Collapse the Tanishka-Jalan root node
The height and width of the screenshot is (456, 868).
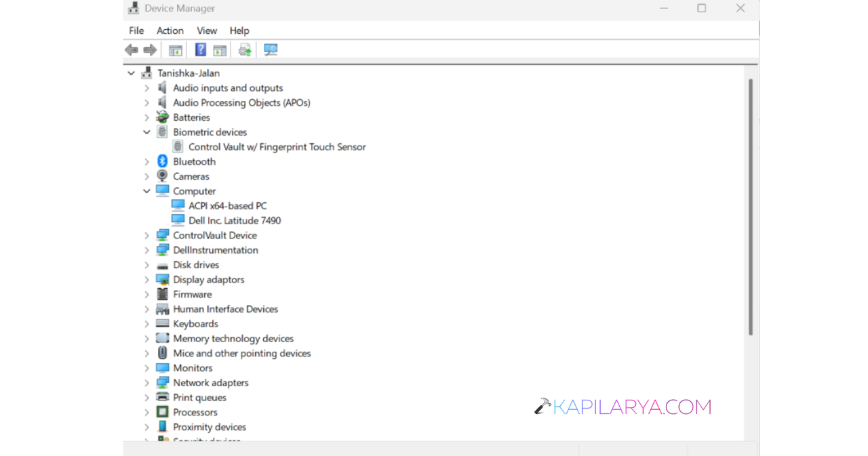tap(131, 73)
